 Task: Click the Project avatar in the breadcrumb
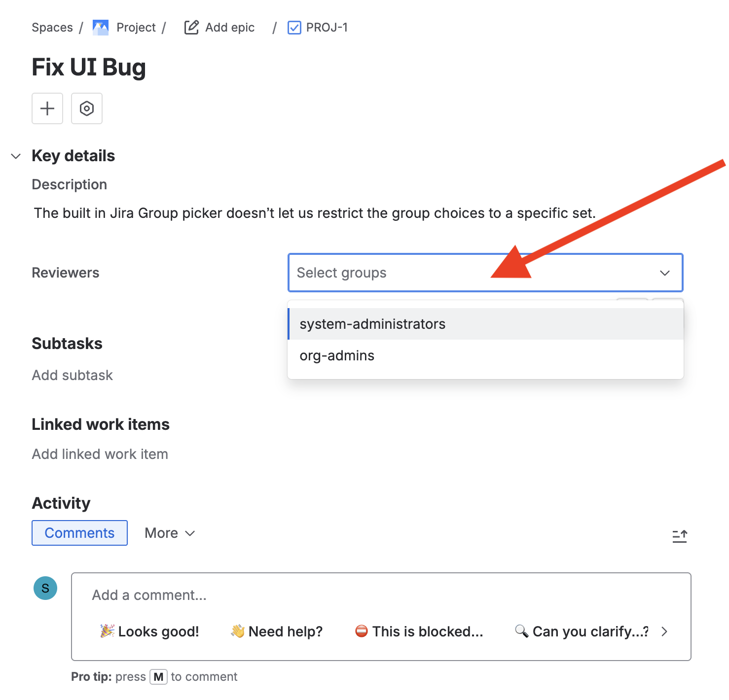(x=100, y=27)
